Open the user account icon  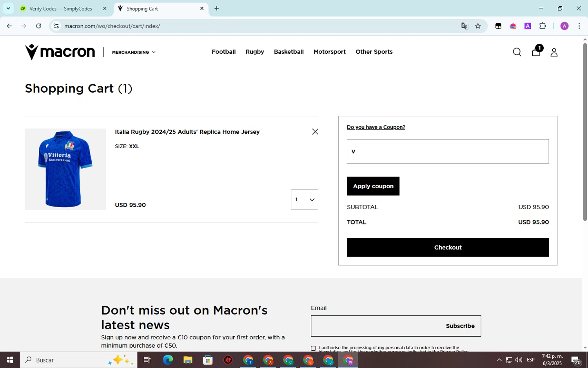(x=554, y=52)
